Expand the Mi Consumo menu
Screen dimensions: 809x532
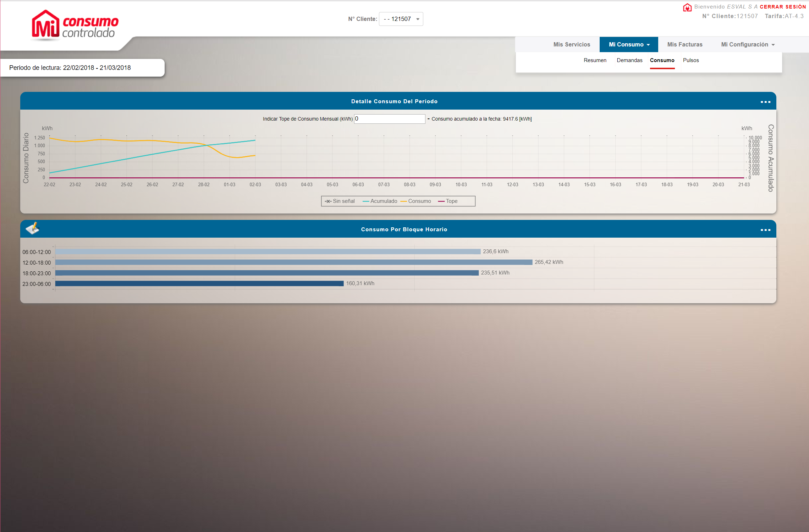click(629, 45)
